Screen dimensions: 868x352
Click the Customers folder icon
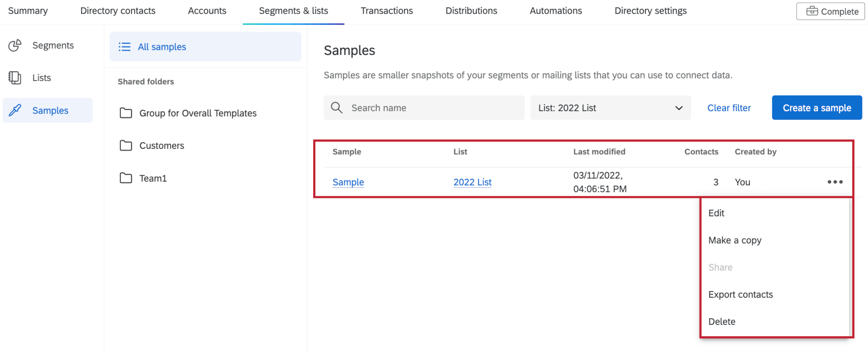pyautogui.click(x=126, y=145)
